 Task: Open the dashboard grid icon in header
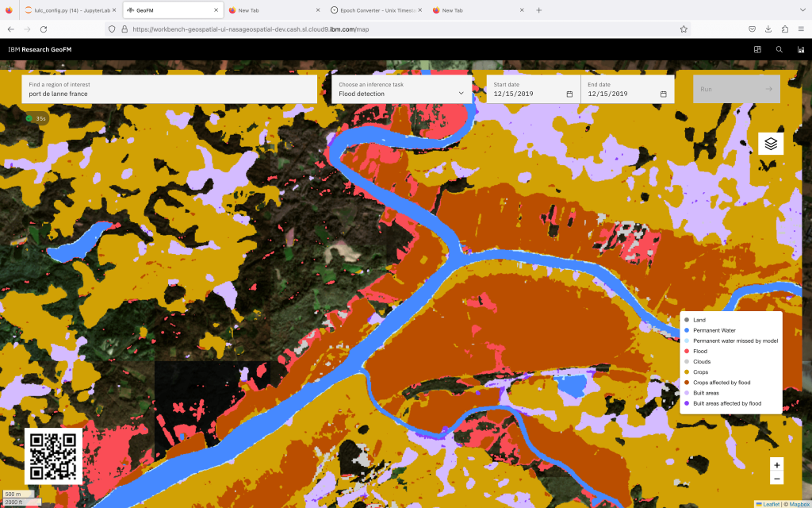click(x=757, y=50)
